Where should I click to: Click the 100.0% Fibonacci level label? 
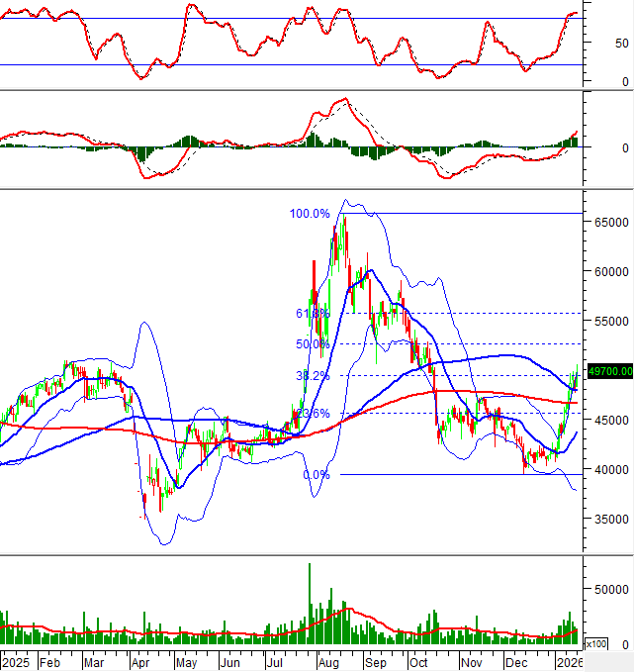click(310, 214)
